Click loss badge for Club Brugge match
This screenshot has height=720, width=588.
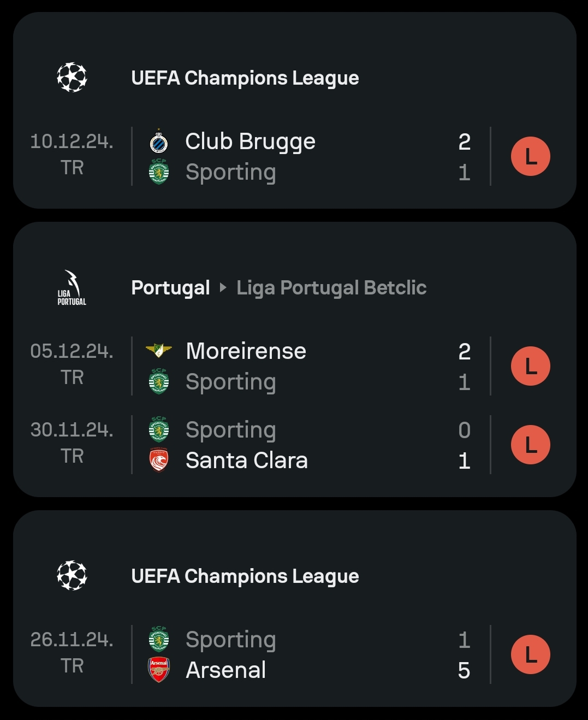(531, 156)
